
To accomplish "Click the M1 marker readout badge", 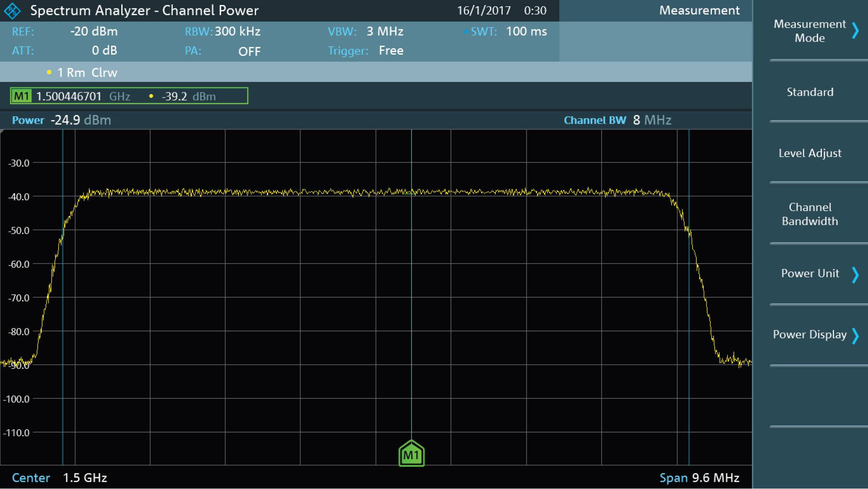I will (x=21, y=96).
